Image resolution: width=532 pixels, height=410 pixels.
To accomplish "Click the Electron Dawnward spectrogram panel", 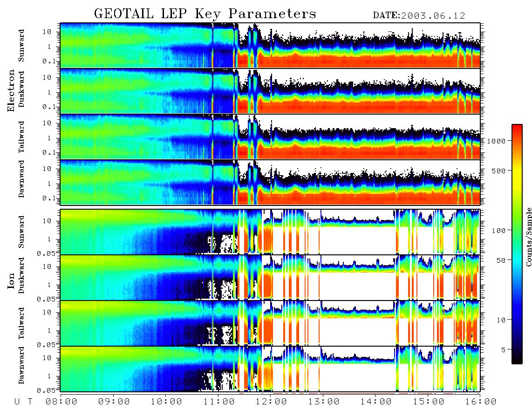I will [270, 182].
